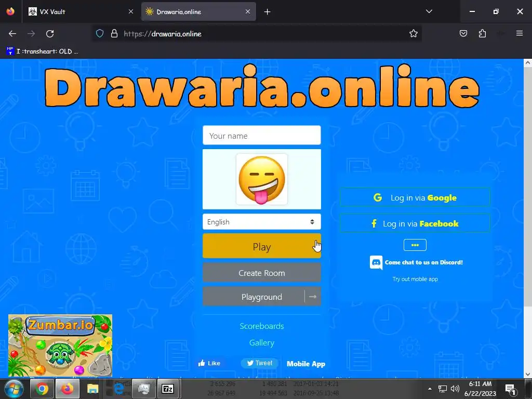The width and height of the screenshot is (532, 399).
Task: Open the tracking protection shield icon
Action: [x=99, y=34]
